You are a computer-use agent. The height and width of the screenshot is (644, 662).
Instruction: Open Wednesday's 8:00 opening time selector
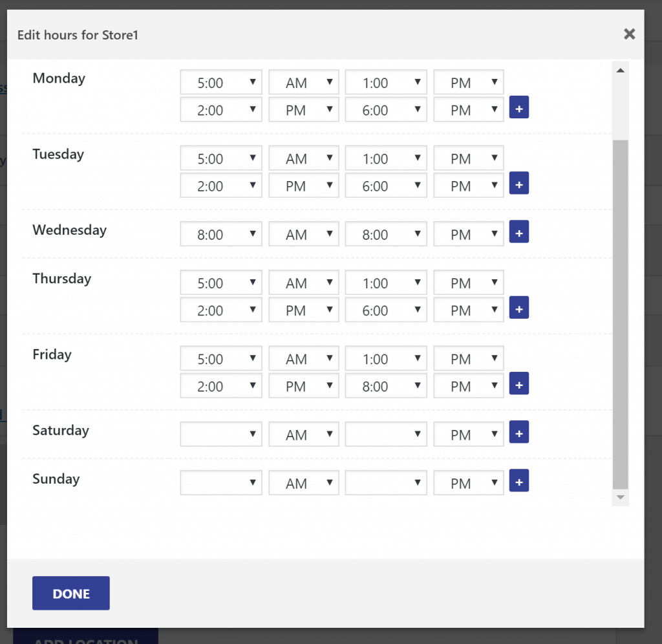(220, 233)
